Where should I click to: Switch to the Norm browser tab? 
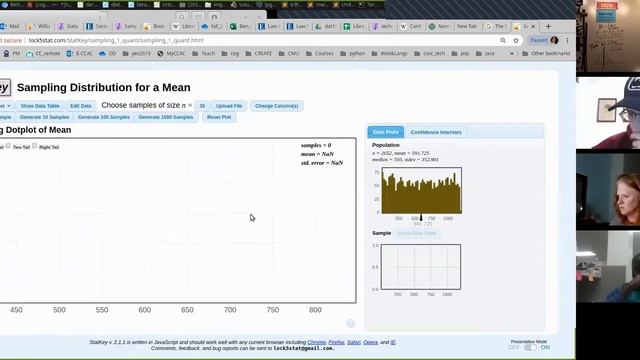[439, 26]
